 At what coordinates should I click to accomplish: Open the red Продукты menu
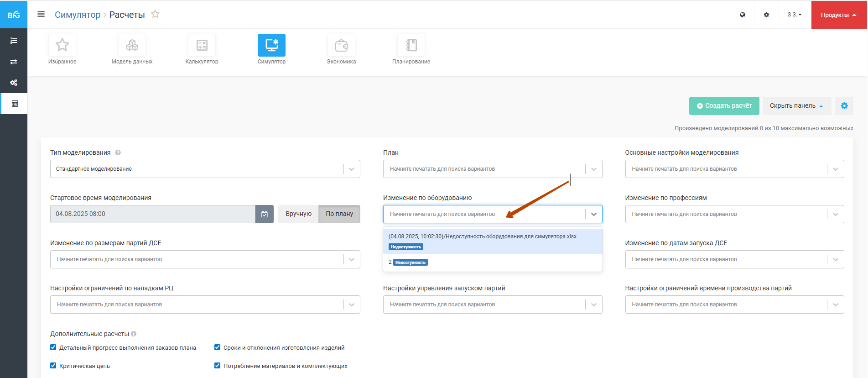pos(838,15)
